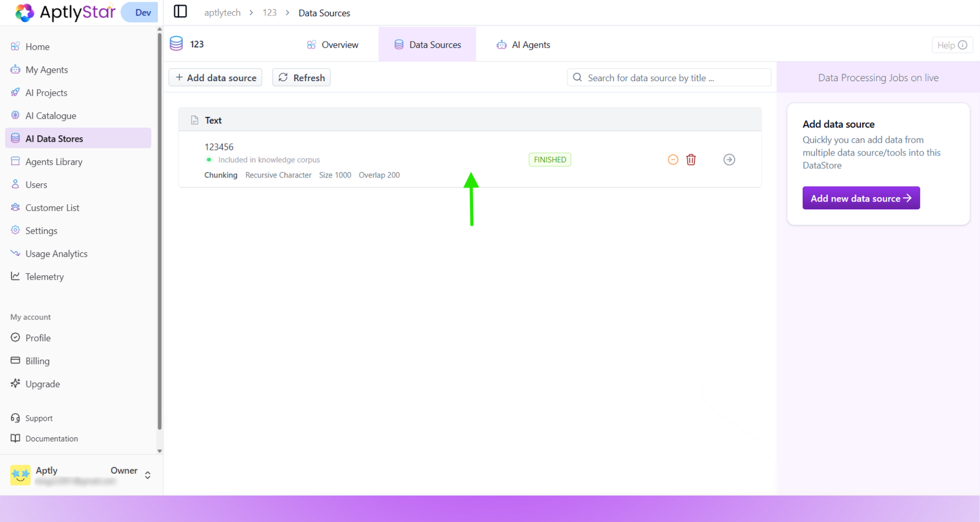Viewport: 980px width, 522px height.
Task: Click 123 breadcrumb link
Action: pos(269,13)
